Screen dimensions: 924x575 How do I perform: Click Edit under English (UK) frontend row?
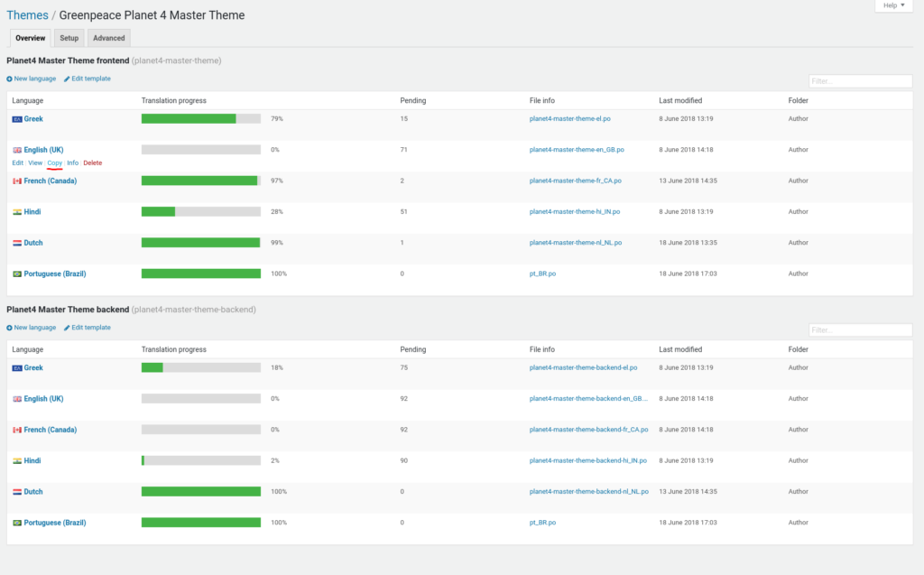(x=18, y=162)
